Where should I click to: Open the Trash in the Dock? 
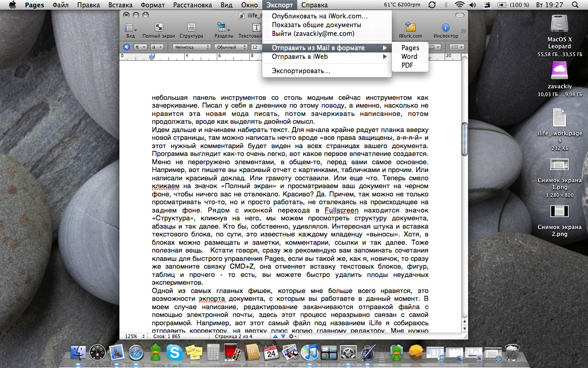(512, 353)
